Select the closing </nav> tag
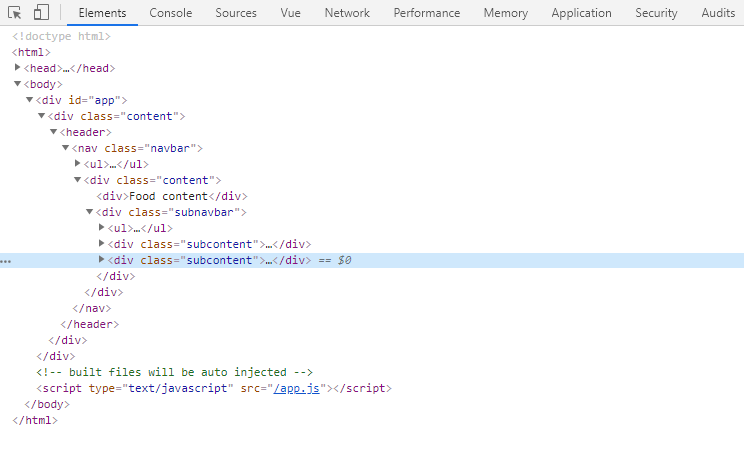The width and height of the screenshot is (744, 459). (92, 308)
